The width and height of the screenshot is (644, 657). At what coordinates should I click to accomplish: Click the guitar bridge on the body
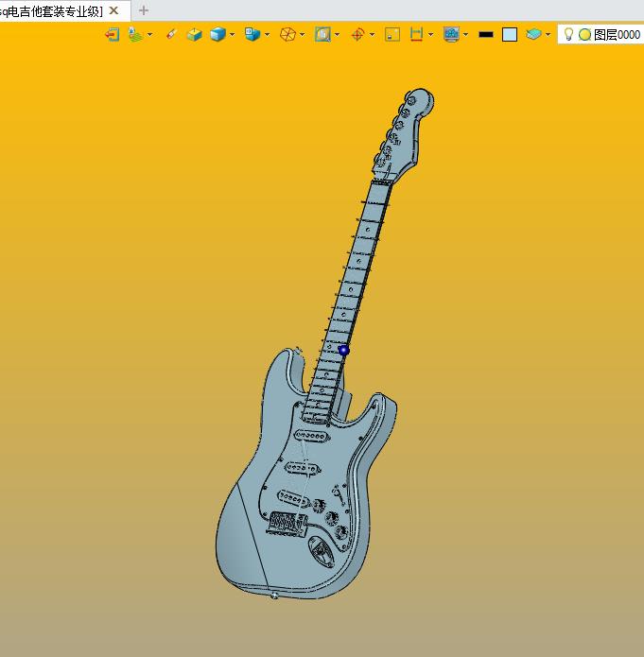point(287,524)
